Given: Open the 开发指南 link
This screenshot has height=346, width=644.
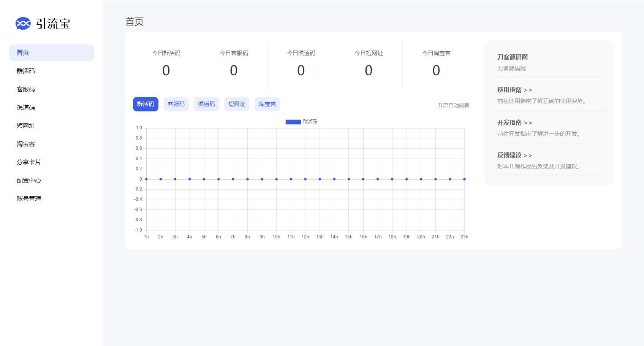Looking at the screenshot, I should point(514,123).
